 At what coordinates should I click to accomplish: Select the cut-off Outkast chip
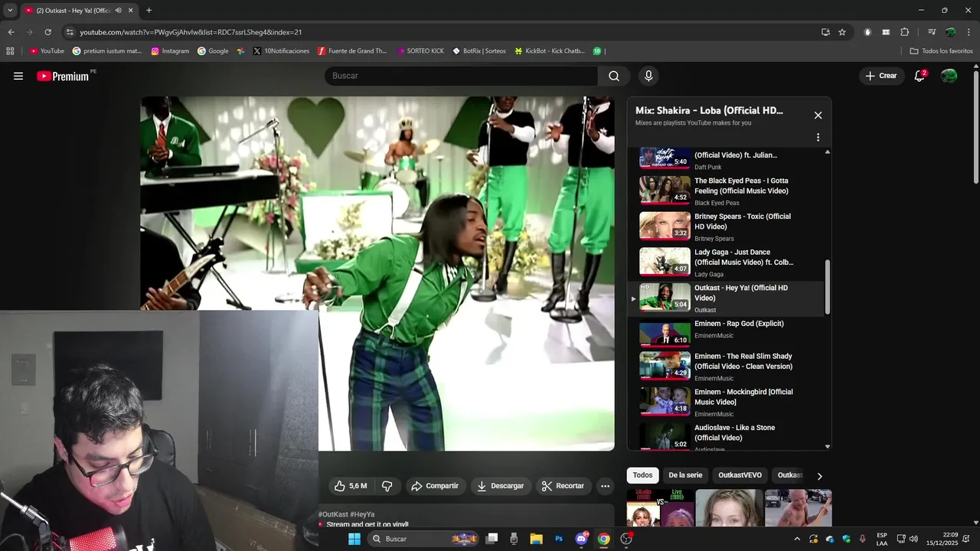point(789,475)
